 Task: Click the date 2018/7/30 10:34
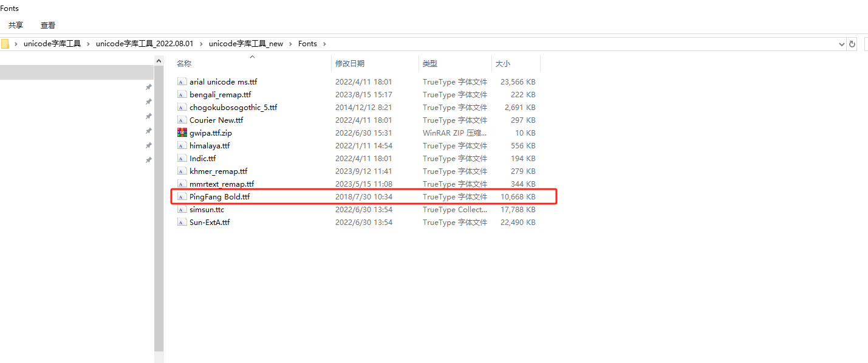[364, 196]
